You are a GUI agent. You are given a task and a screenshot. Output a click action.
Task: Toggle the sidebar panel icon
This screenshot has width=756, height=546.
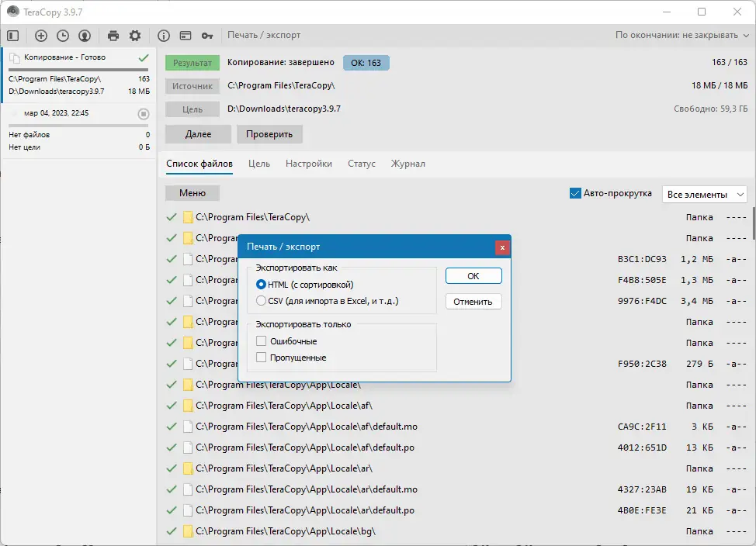(x=13, y=35)
